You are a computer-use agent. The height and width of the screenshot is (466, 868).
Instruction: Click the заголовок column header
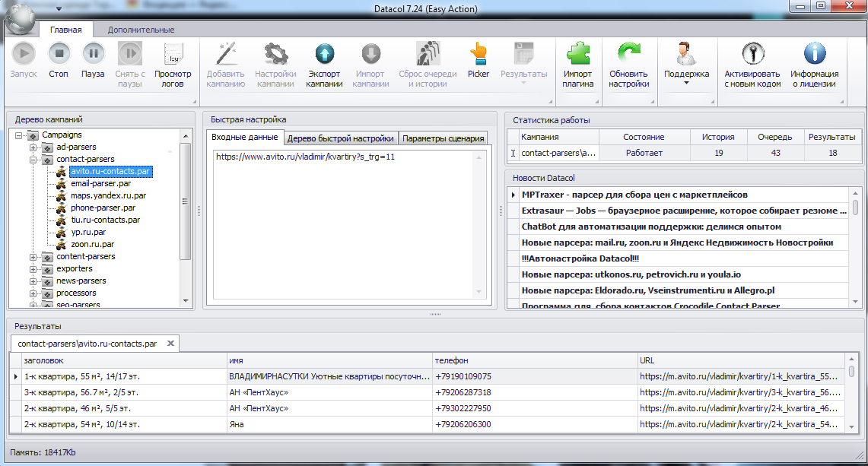click(124, 361)
